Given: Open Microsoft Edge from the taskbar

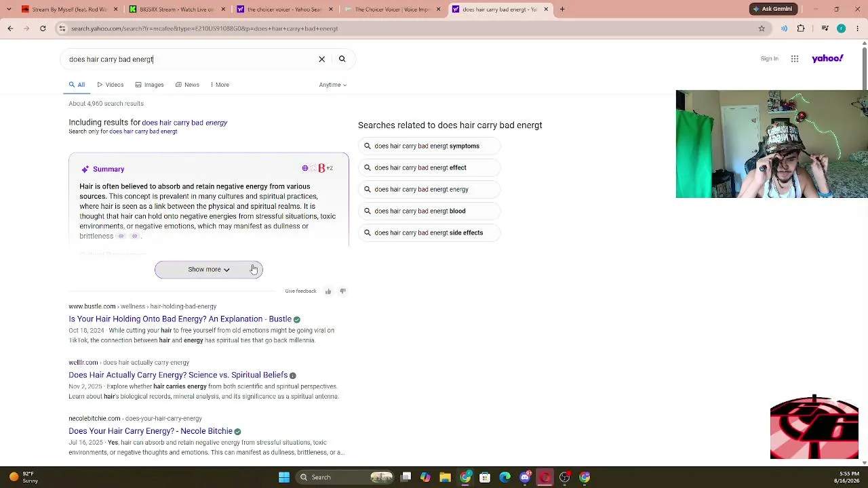Looking at the screenshot, I should tap(505, 477).
